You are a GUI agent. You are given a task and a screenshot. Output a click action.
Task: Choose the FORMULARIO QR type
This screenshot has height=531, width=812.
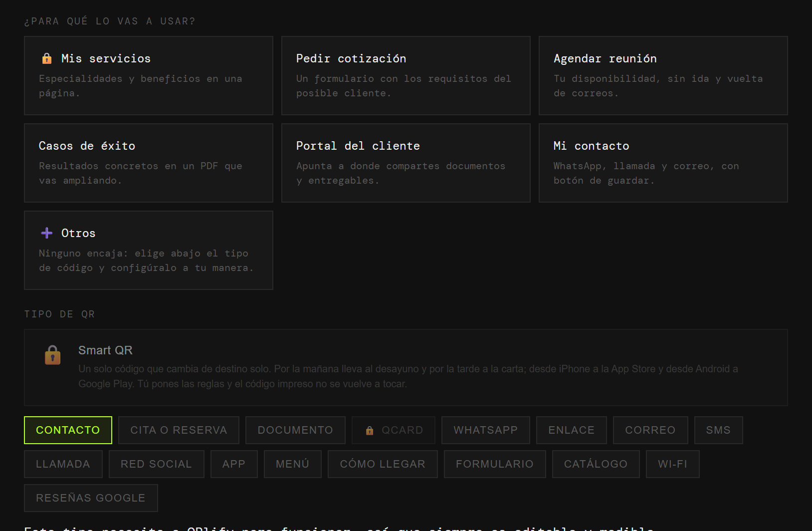(x=495, y=464)
